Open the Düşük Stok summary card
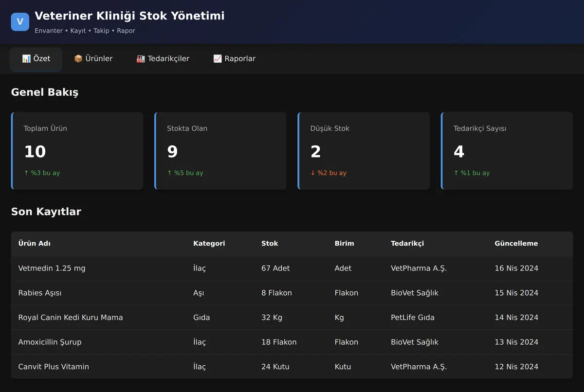The width and height of the screenshot is (584, 392). [x=364, y=151]
